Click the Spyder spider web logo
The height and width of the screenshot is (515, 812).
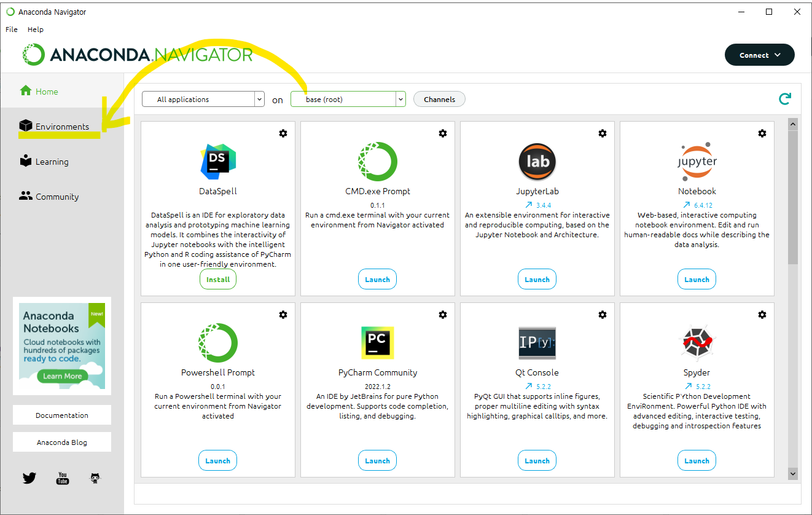coord(697,342)
